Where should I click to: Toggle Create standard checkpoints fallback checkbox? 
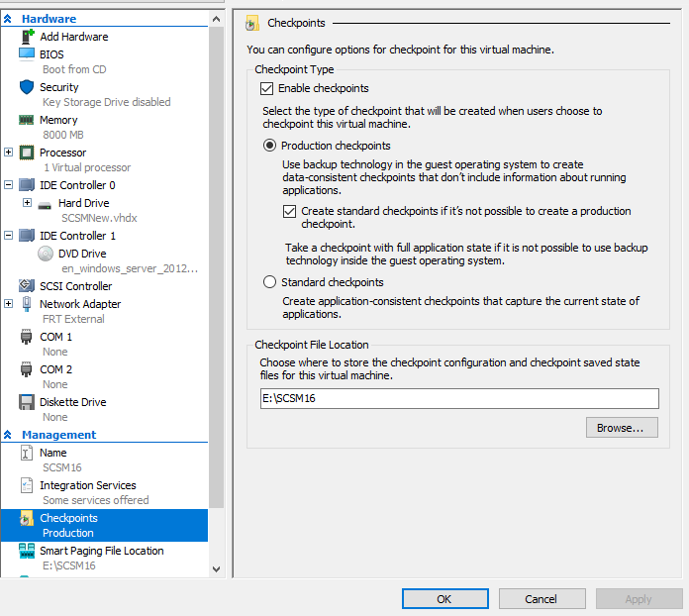(289, 211)
